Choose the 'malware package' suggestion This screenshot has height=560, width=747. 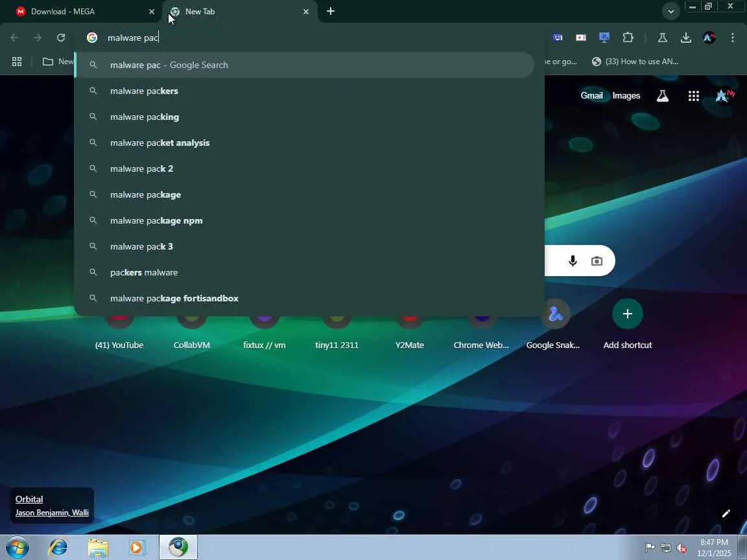[x=305, y=194]
